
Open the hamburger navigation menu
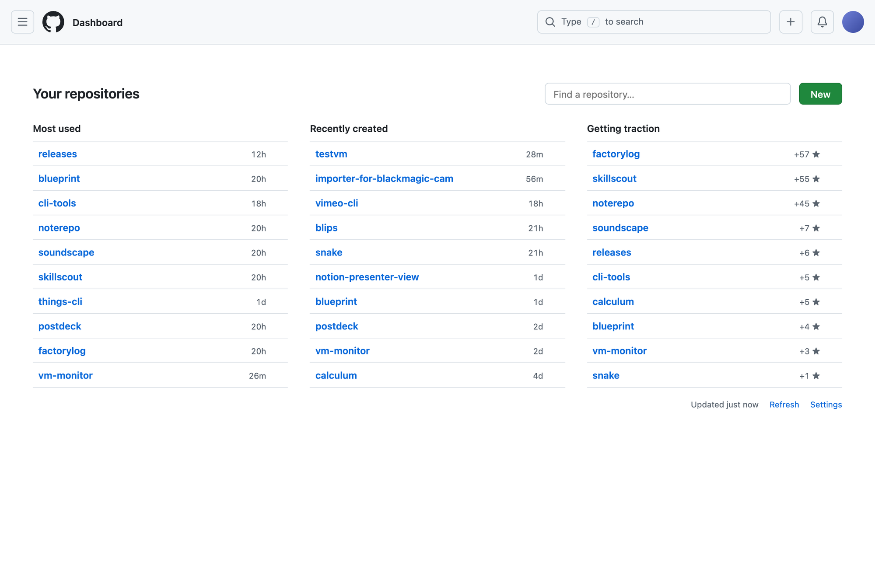[22, 22]
